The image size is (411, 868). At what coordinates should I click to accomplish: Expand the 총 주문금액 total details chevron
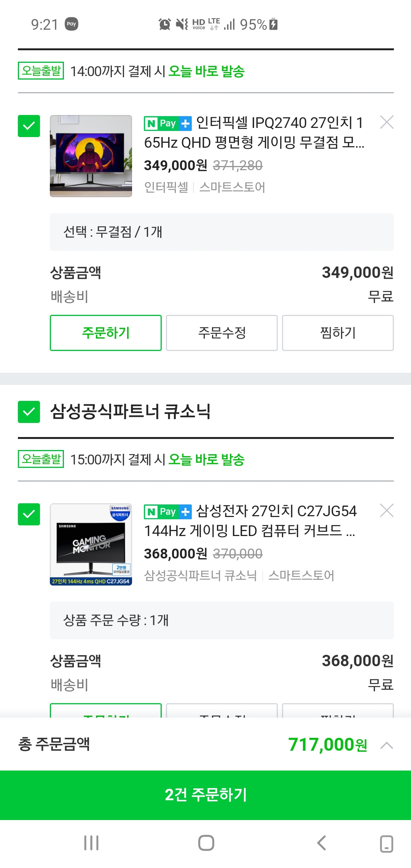387,745
